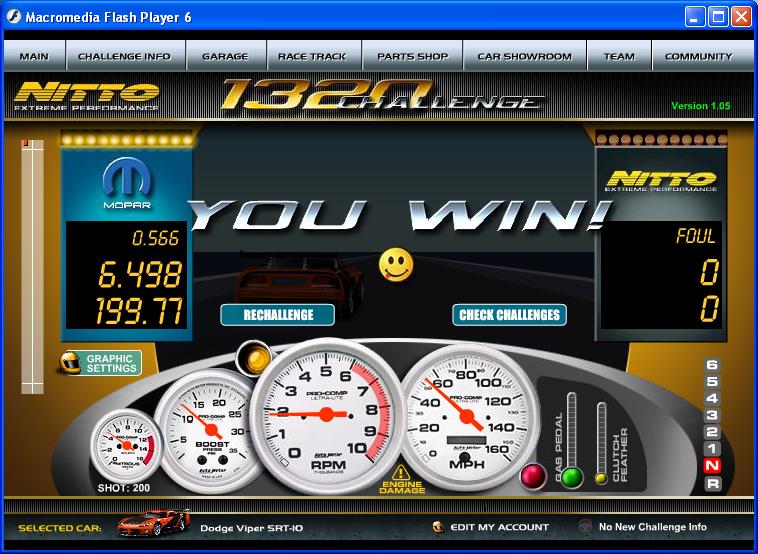This screenshot has height=554, width=758.
Task: Open GRAPHIC SETTINGS
Action: pyautogui.click(x=111, y=364)
